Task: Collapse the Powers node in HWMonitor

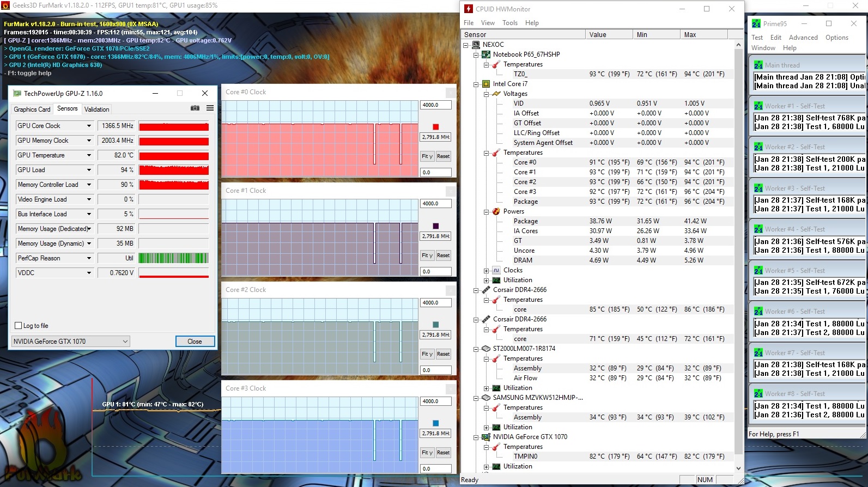Action: point(487,211)
